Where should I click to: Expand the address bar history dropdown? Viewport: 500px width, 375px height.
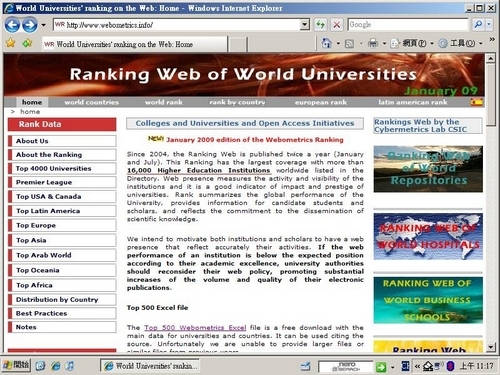(304, 25)
